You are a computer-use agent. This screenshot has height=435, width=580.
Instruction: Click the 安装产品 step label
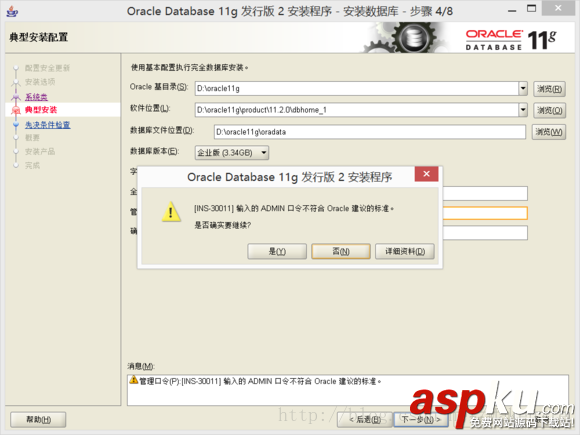click(x=40, y=151)
